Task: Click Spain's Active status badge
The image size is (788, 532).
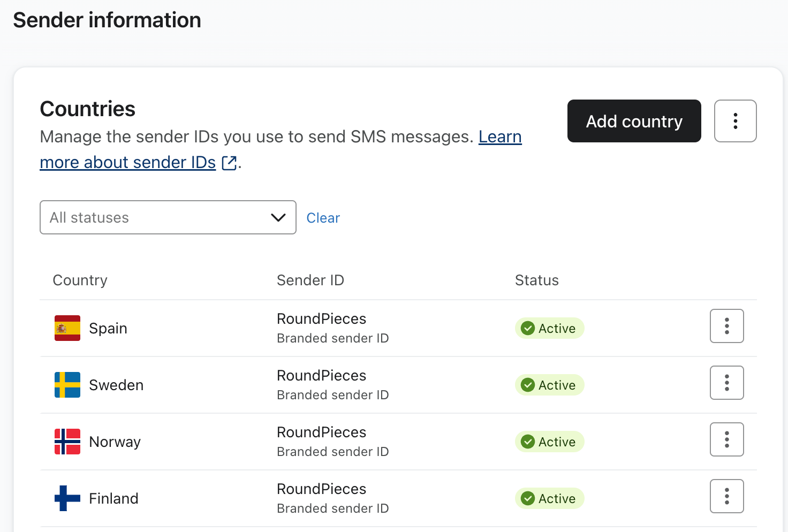Action: [x=549, y=328]
